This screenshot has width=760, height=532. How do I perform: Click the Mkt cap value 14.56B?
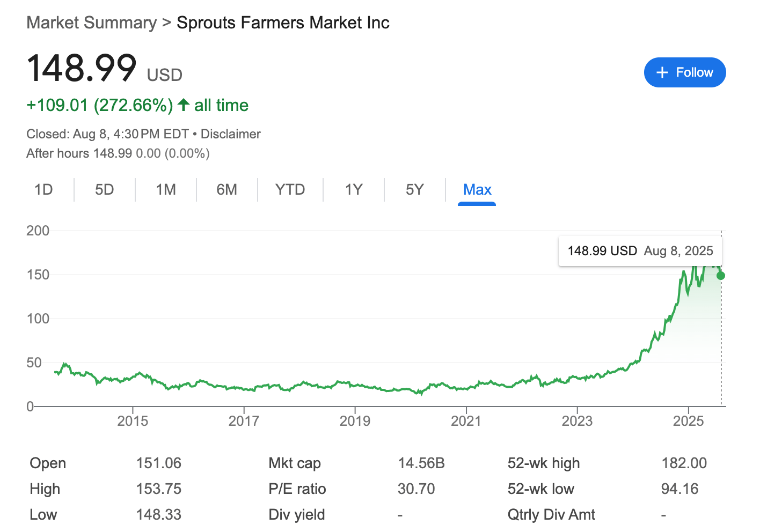tap(421, 463)
